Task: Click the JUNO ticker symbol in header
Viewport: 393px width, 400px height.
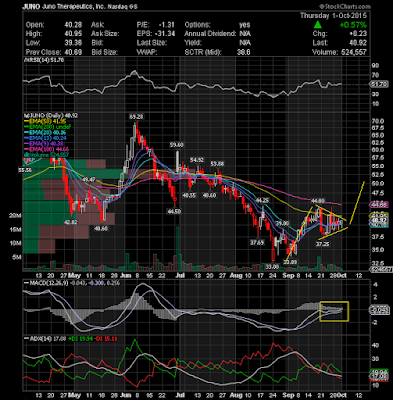Action: (31, 6)
